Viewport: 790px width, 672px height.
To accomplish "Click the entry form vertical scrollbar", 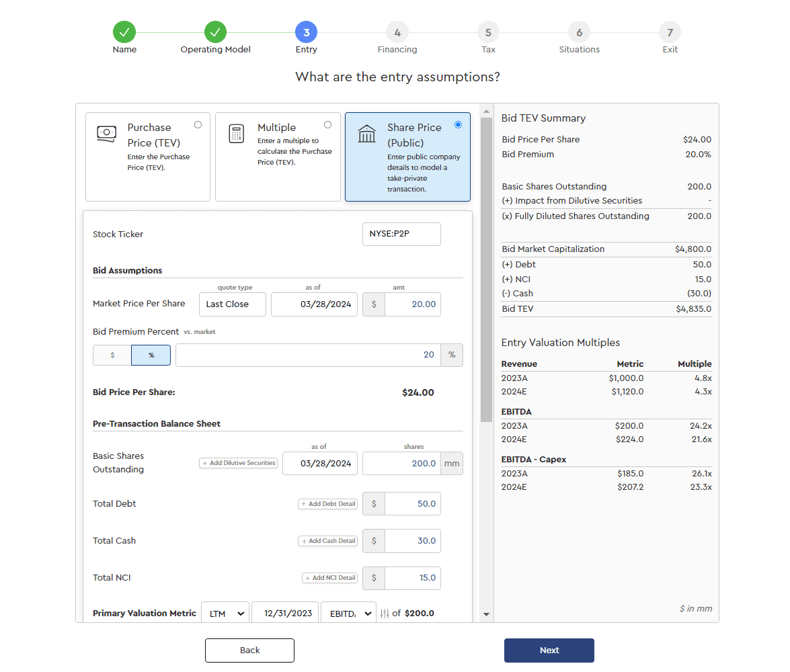I will point(486,269).
